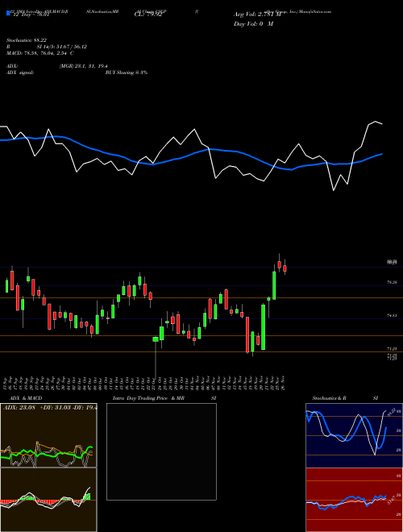Click the 51.67 value on RSI panel
Screen dimensions: 403x532
tap(390, 500)
